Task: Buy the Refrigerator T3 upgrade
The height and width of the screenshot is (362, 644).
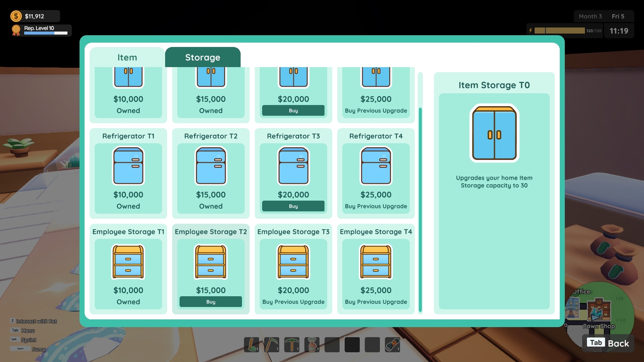Action: (293, 206)
